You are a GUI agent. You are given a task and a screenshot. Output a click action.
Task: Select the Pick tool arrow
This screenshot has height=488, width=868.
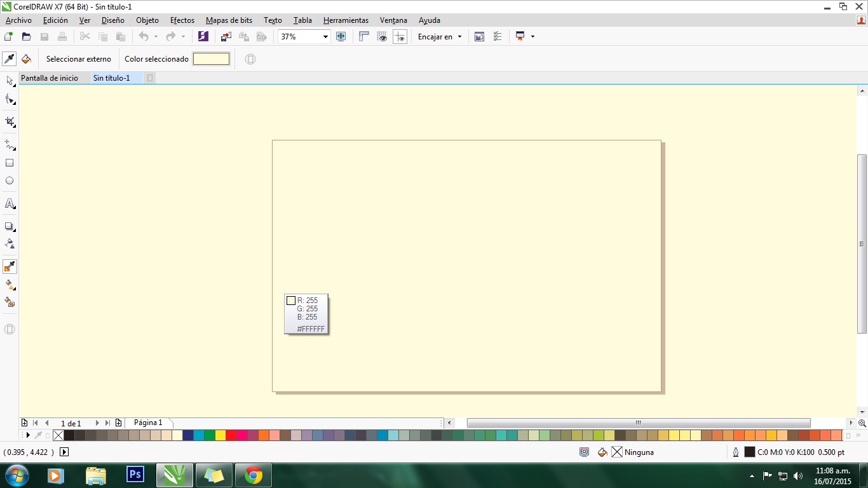click(10, 80)
